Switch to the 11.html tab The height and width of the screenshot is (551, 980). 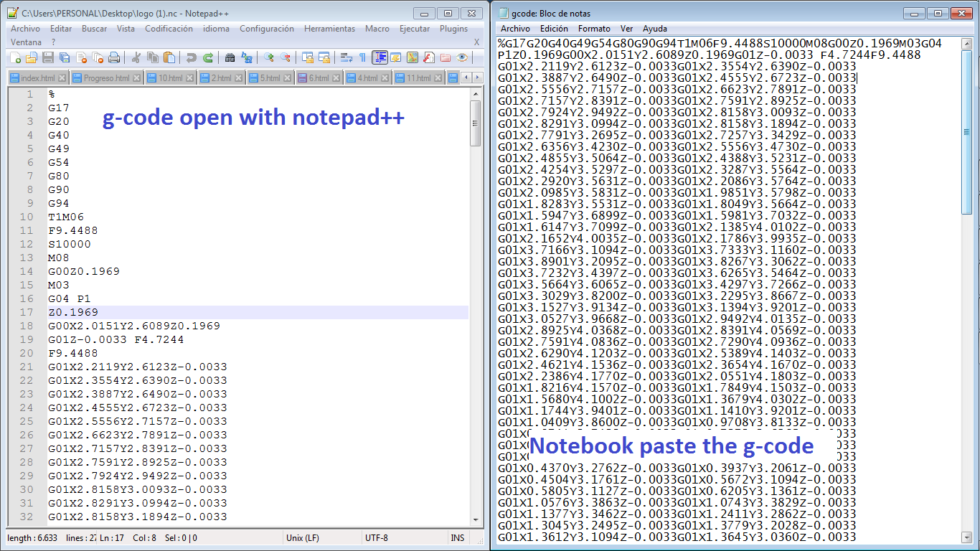coord(419,78)
